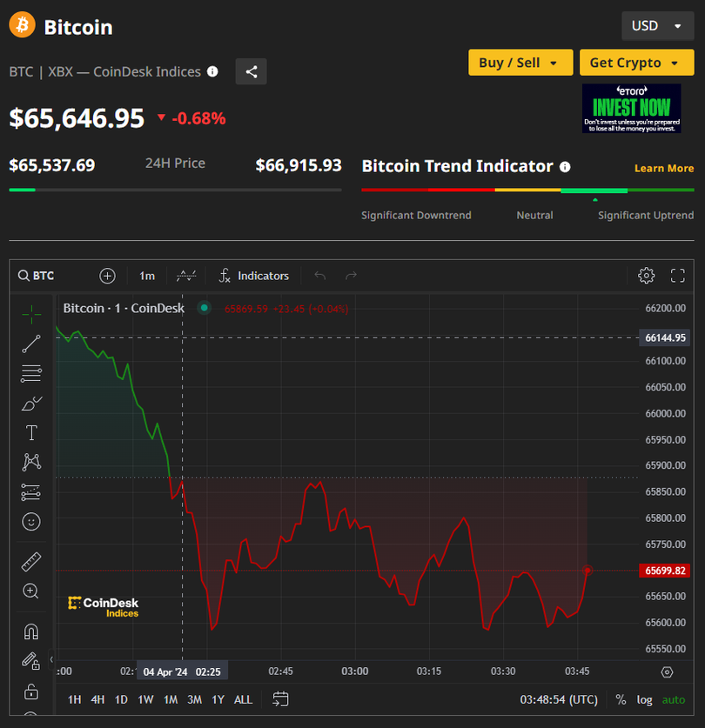Toggle auto scale on the chart
The width and height of the screenshot is (705, 728).
[x=674, y=699]
